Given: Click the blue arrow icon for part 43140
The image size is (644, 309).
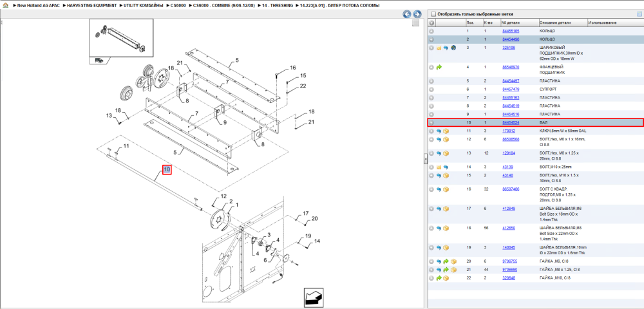Looking at the screenshot, I should (439, 176).
